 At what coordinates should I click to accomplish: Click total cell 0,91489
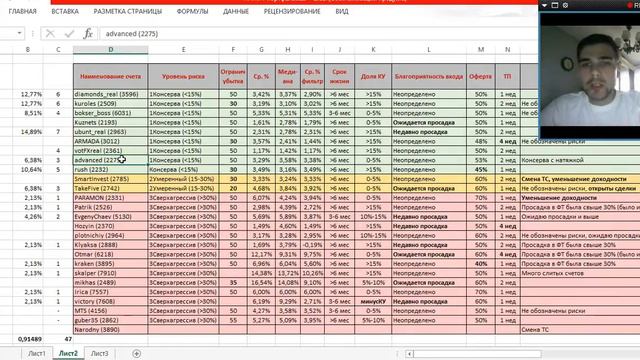point(29,339)
